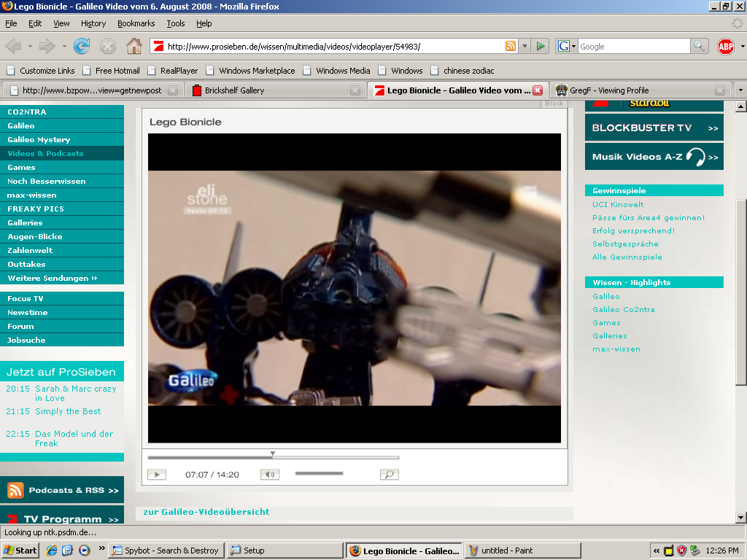Image resolution: width=747 pixels, height=560 pixels.
Task: Click the green Go arrow button
Action: tap(541, 46)
